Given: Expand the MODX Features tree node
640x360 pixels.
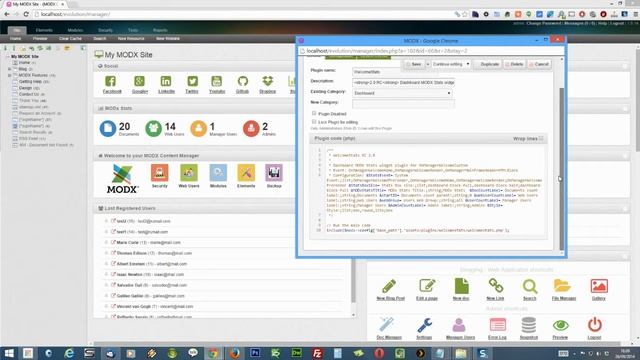Looking at the screenshot, I should tap(9, 76).
